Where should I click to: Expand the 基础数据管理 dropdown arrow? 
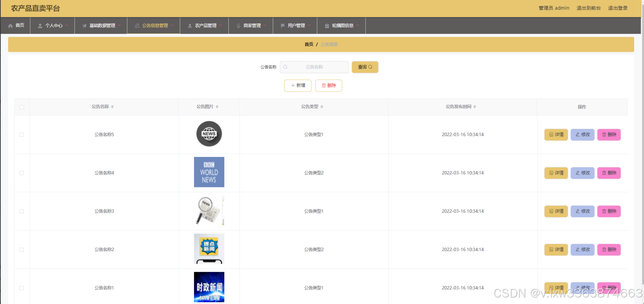[x=119, y=25]
